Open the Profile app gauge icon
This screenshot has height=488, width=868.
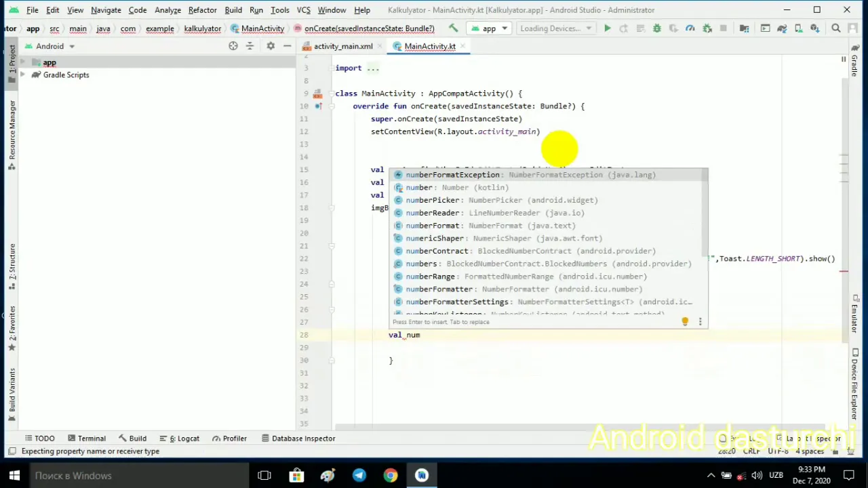click(x=690, y=28)
